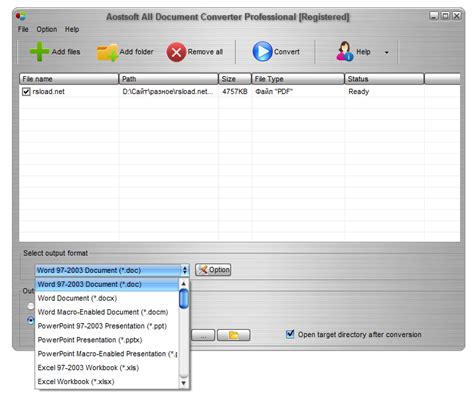Choose PowerPoint Presentation (*.pptx)
The height and width of the screenshot is (400, 474).
tap(107, 340)
